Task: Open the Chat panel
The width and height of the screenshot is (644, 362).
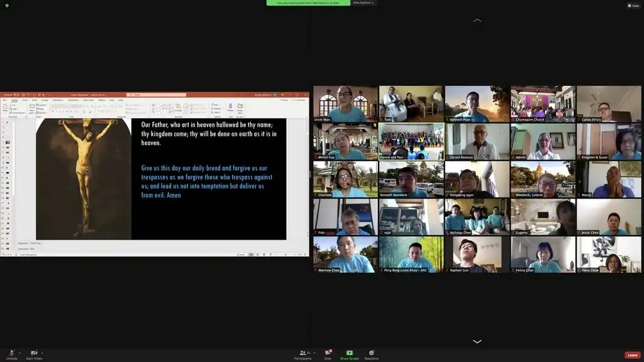Action: click(328, 354)
